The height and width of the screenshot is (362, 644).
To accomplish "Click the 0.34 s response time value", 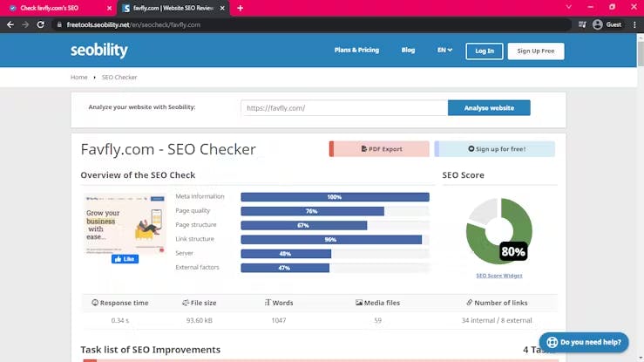I will tap(120, 320).
